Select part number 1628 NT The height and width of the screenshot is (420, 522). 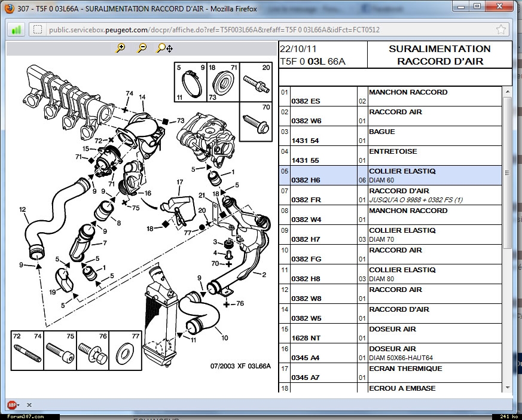click(306, 338)
